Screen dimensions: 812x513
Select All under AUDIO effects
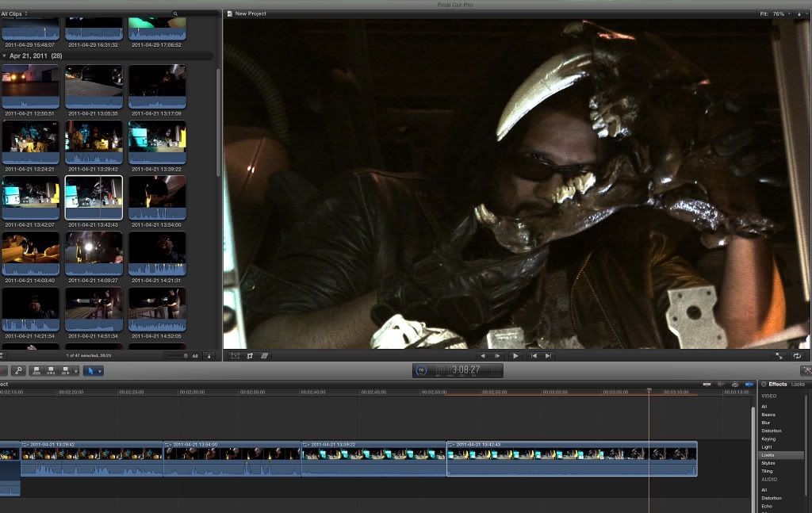[x=764, y=490]
